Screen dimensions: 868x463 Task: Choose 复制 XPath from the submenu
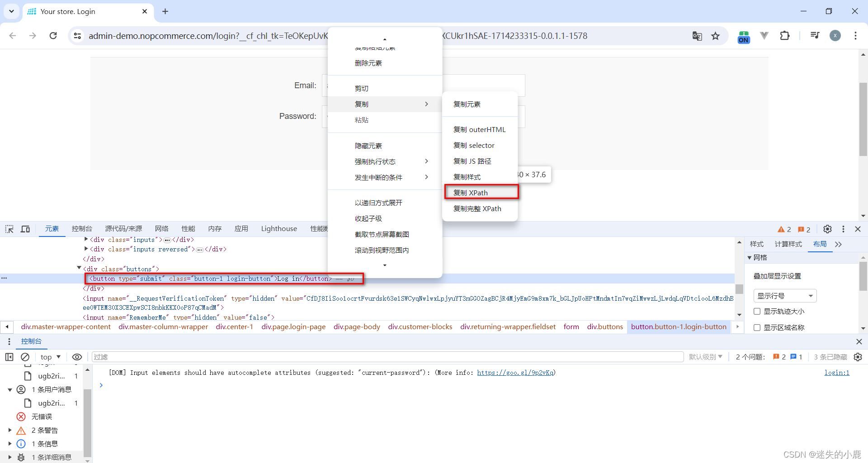click(x=480, y=193)
